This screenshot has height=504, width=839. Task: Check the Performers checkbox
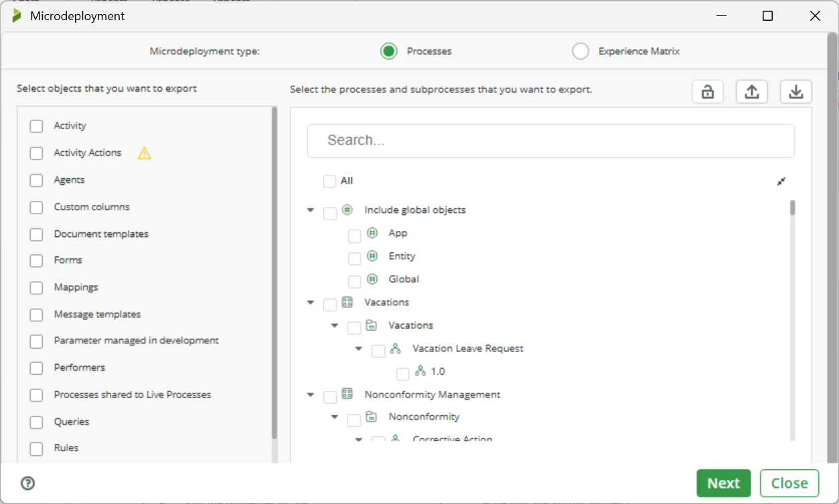pyautogui.click(x=36, y=368)
